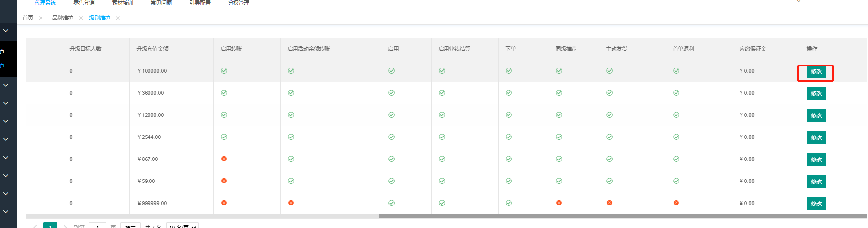
Task: Click the green check under 下单 in ¥36000.00 row
Action: point(508,93)
